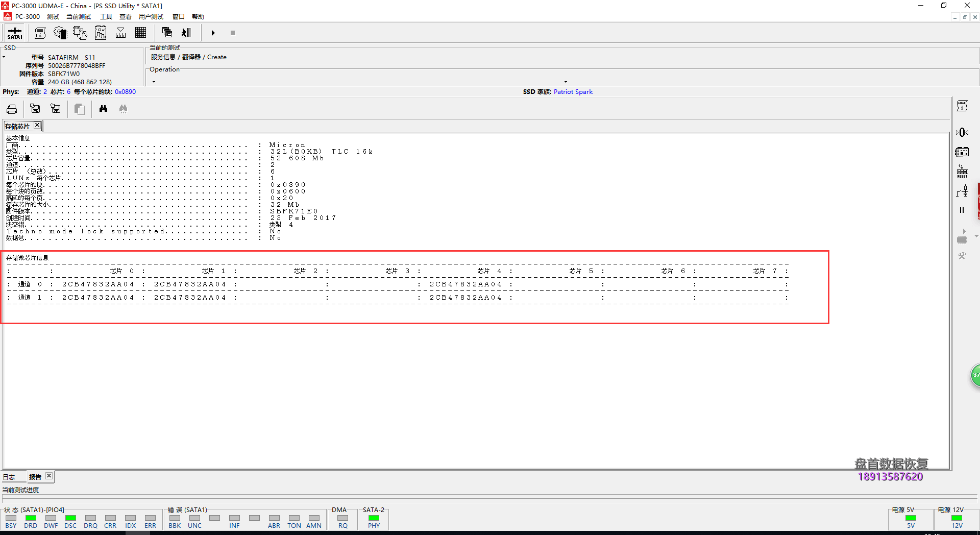The image size is (980, 535).
Task: Click the grayed chip icon in sidebar
Action: pyautogui.click(x=962, y=238)
